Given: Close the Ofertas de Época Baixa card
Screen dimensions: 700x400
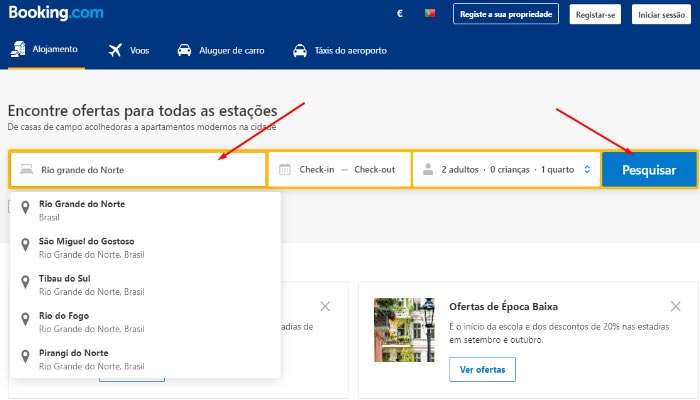Looking at the screenshot, I should pyautogui.click(x=675, y=306).
